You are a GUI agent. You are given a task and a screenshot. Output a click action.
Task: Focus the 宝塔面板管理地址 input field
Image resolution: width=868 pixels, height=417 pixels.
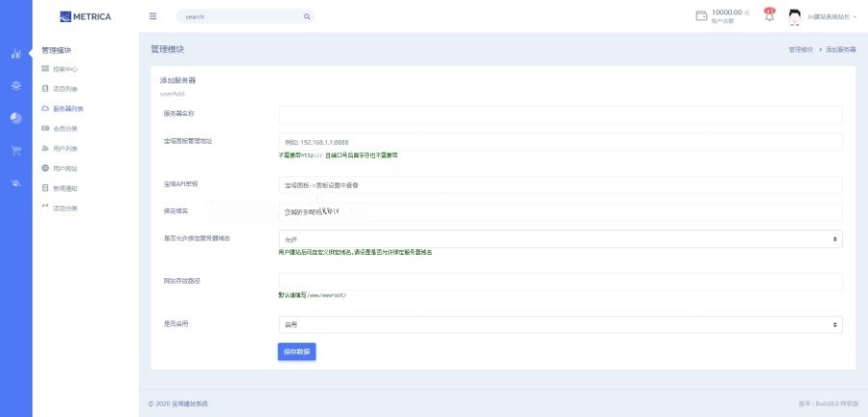coord(560,142)
